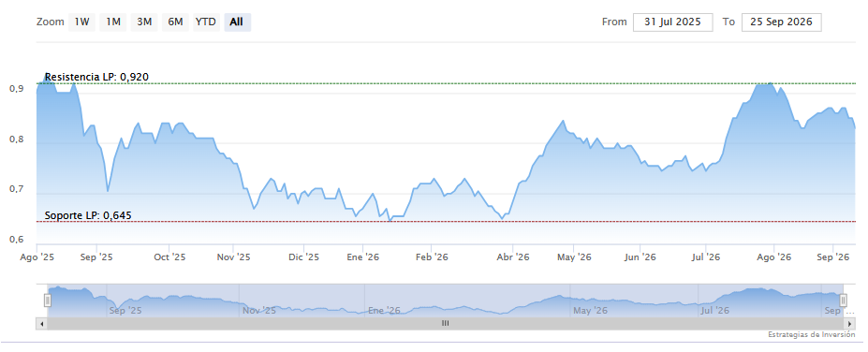Image resolution: width=868 pixels, height=352 pixels.
Task: Select the 6M zoom range
Action: pos(175,22)
